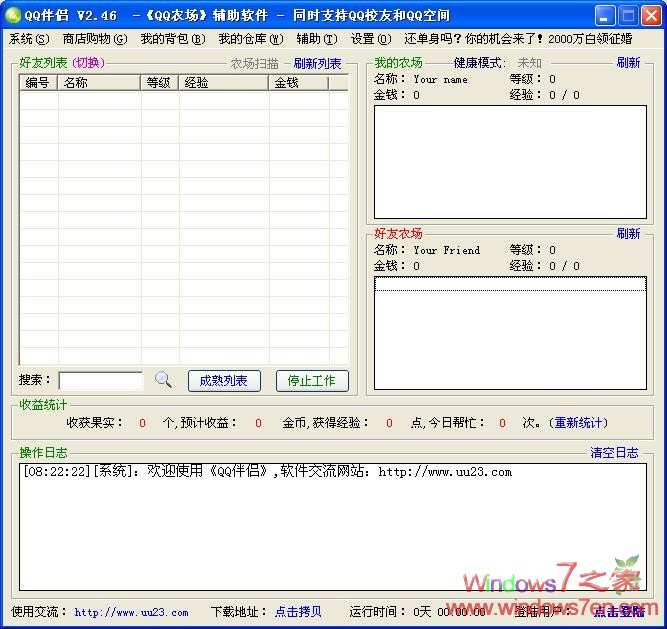Viewport: 667px width, 629px height.
Task: Open the 辅助 menu
Action: (317, 39)
